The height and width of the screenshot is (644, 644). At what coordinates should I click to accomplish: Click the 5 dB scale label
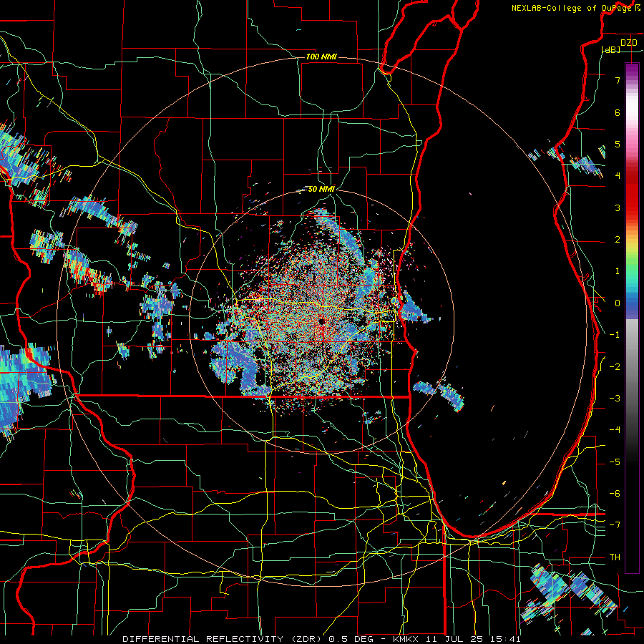[x=618, y=144]
